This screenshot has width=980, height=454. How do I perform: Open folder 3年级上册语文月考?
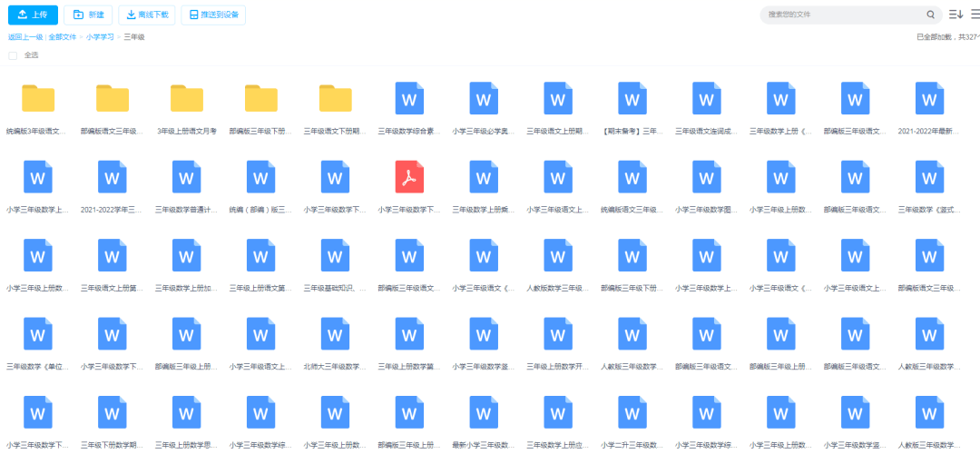pyautogui.click(x=187, y=98)
